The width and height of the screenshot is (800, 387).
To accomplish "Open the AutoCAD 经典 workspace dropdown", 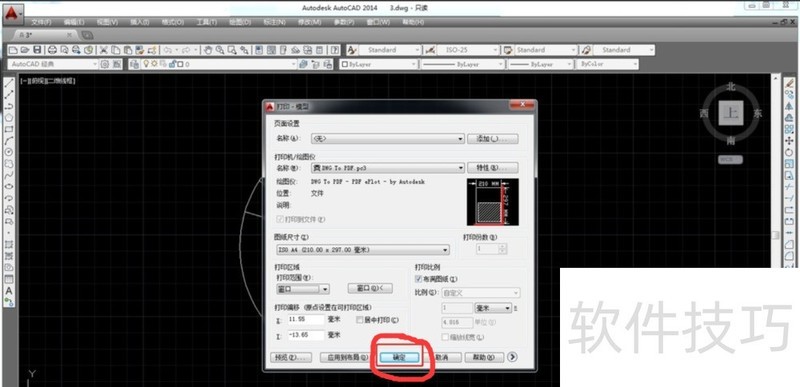I will tap(53, 64).
